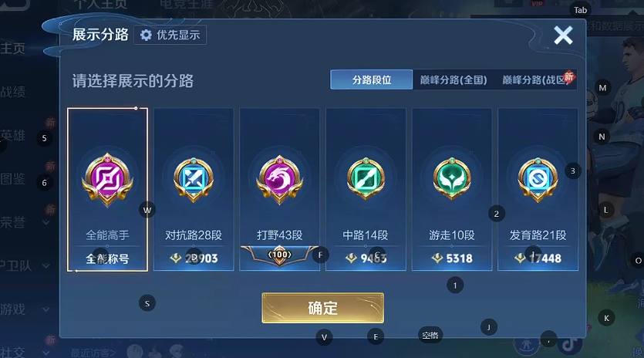Select the 游走 wings badge icon
This screenshot has height=358, width=644.
[452, 179]
